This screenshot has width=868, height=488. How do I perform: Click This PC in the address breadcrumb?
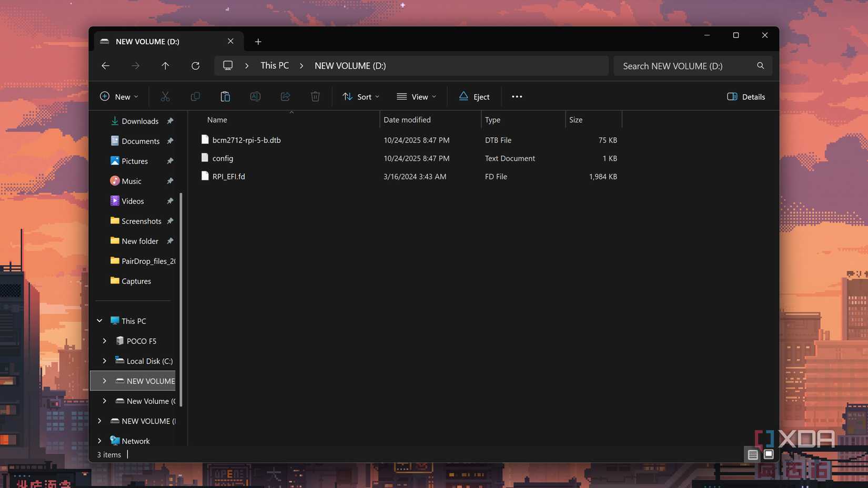click(275, 66)
